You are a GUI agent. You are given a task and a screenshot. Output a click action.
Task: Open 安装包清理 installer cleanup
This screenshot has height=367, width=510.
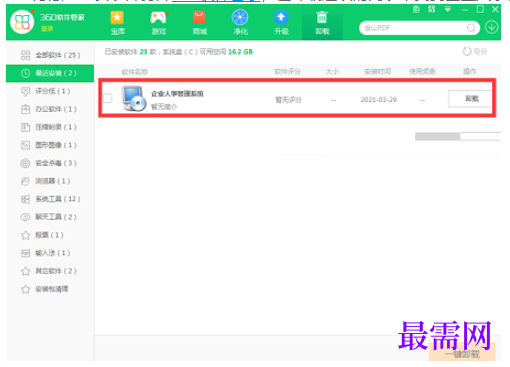tap(50, 289)
